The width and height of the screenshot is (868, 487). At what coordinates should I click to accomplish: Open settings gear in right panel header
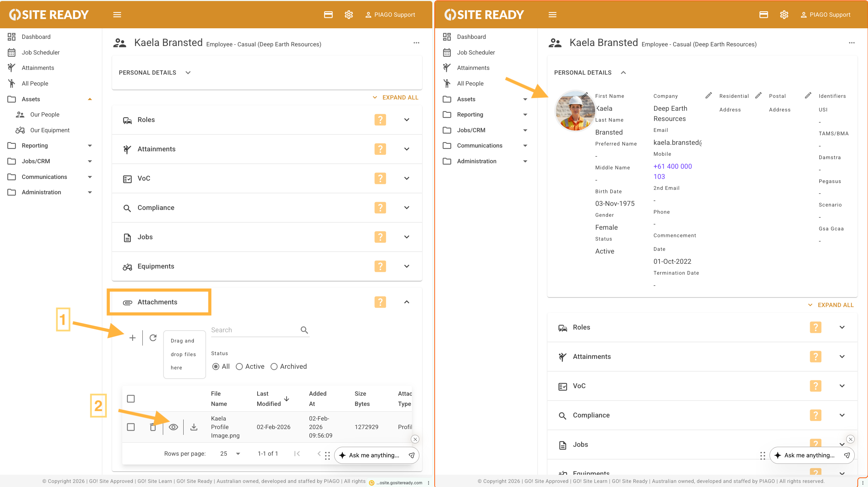[x=784, y=15]
